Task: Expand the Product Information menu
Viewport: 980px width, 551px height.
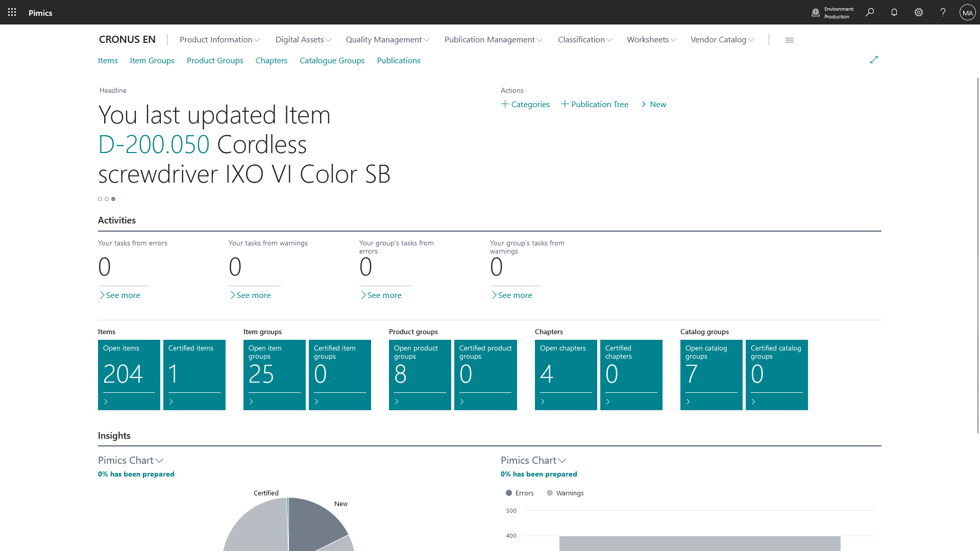Action: tap(219, 40)
